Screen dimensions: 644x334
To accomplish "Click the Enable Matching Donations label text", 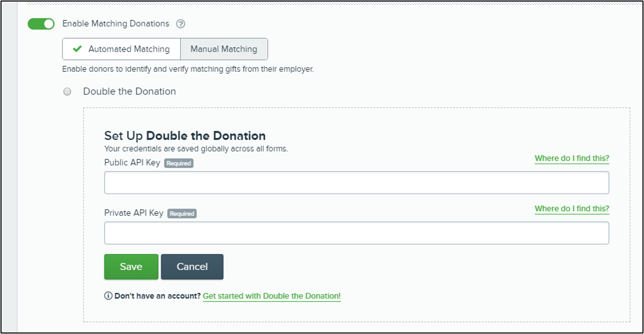I will tap(116, 24).
